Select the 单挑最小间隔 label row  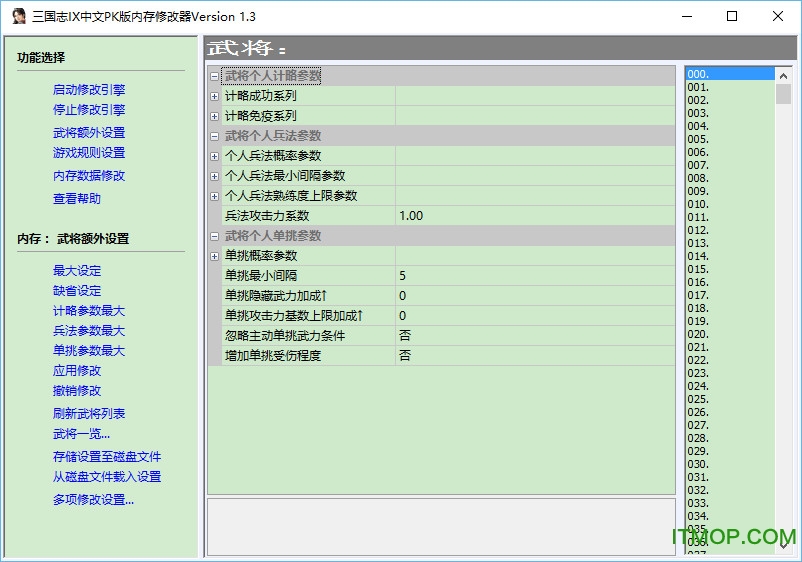[308, 276]
